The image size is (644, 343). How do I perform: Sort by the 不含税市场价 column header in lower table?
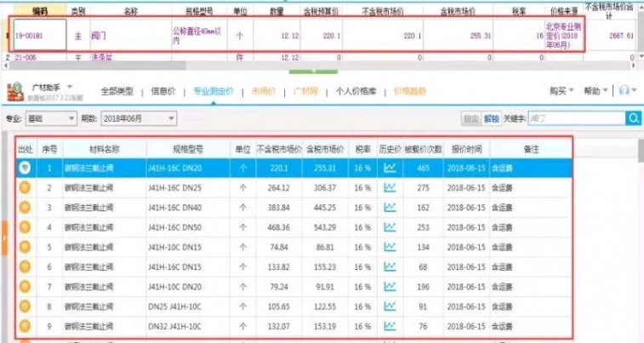(x=279, y=149)
